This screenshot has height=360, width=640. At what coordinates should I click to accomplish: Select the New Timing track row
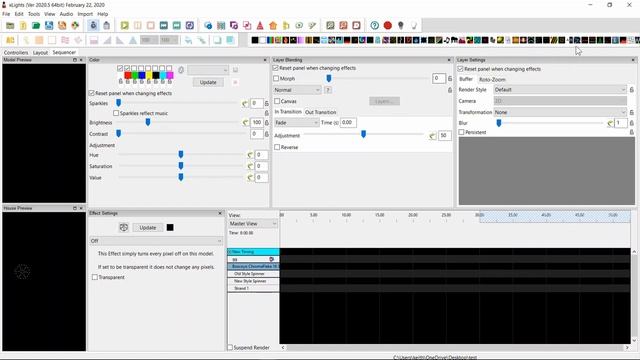click(x=253, y=252)
